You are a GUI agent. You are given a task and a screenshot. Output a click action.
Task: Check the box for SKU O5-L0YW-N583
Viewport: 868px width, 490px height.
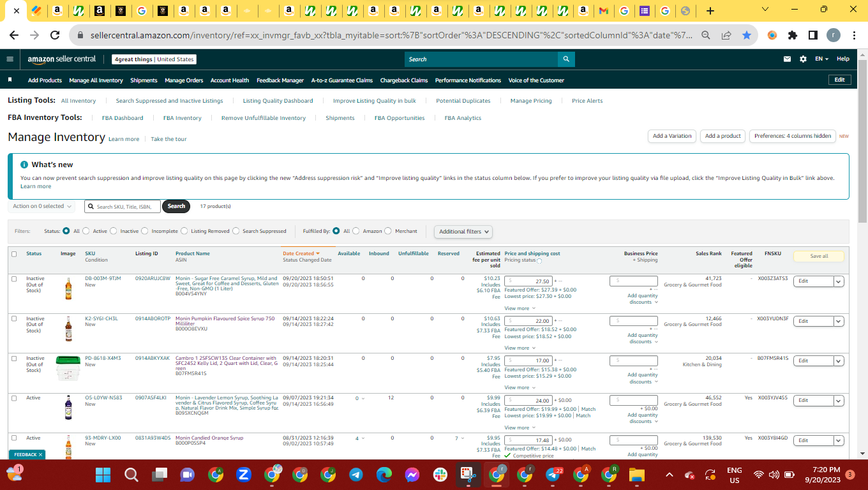click(x=14, y=398)
